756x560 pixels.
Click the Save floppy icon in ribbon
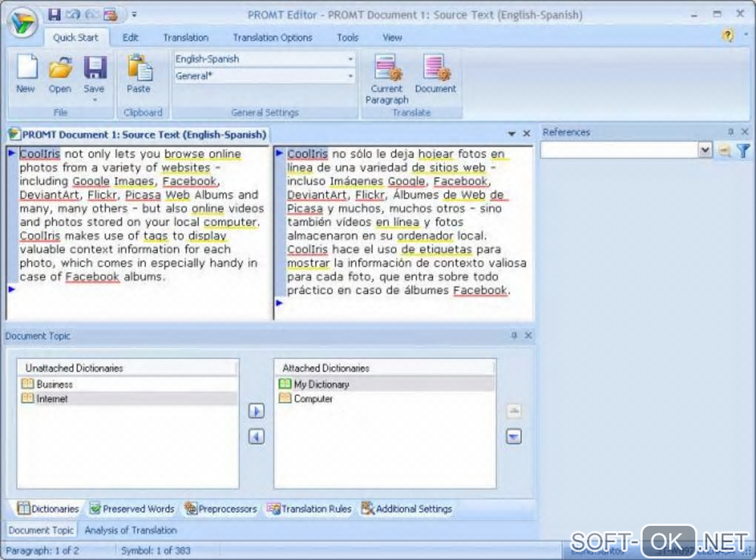point(95,68)
